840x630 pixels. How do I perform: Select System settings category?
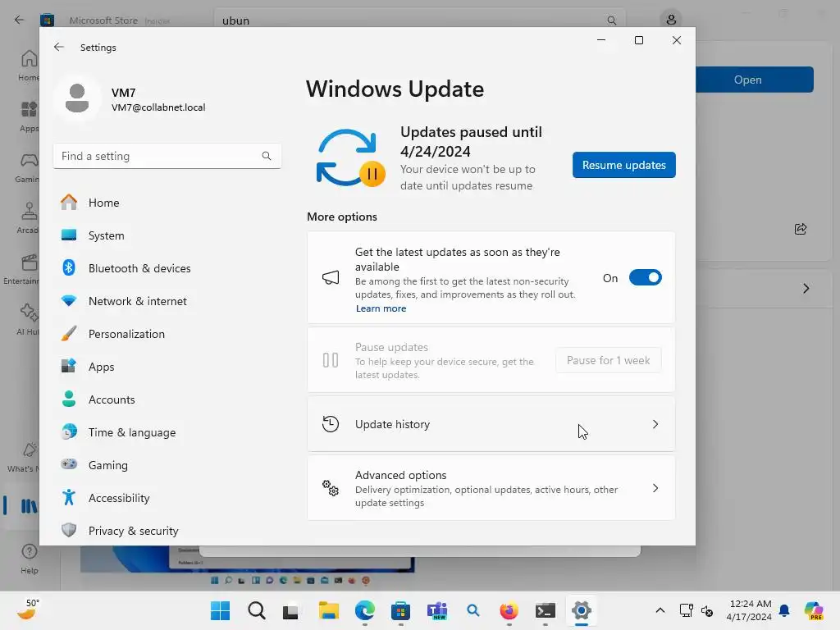[x=167, y=235]
